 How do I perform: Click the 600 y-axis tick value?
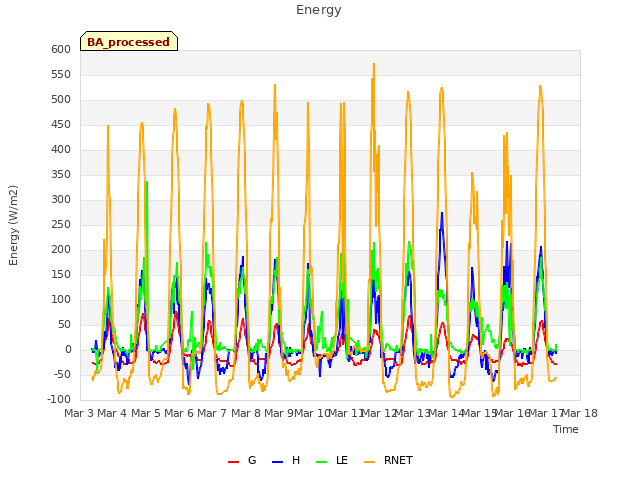coord(61,49)
